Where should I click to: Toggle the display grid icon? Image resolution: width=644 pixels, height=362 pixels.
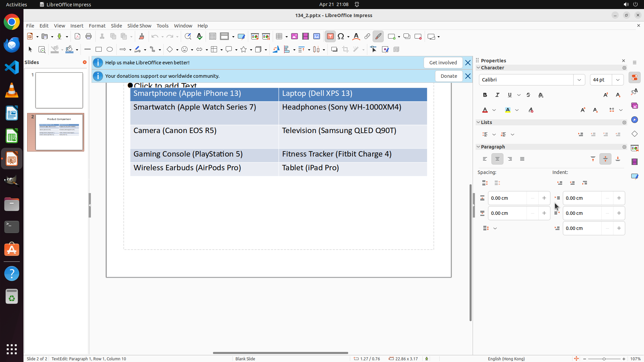pyautogui.click(x=213, y=37)
